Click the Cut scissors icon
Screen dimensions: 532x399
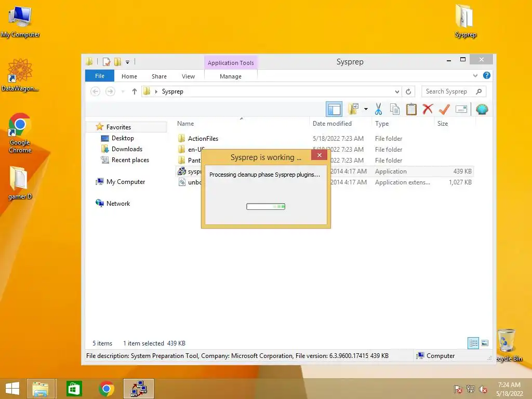click(x=378, y=109)
